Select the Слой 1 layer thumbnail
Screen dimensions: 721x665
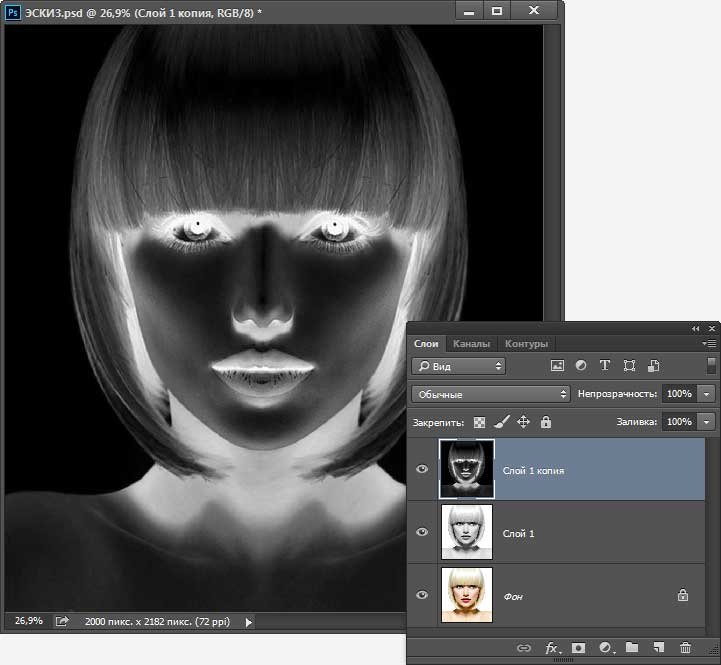[x=467, y=532]
